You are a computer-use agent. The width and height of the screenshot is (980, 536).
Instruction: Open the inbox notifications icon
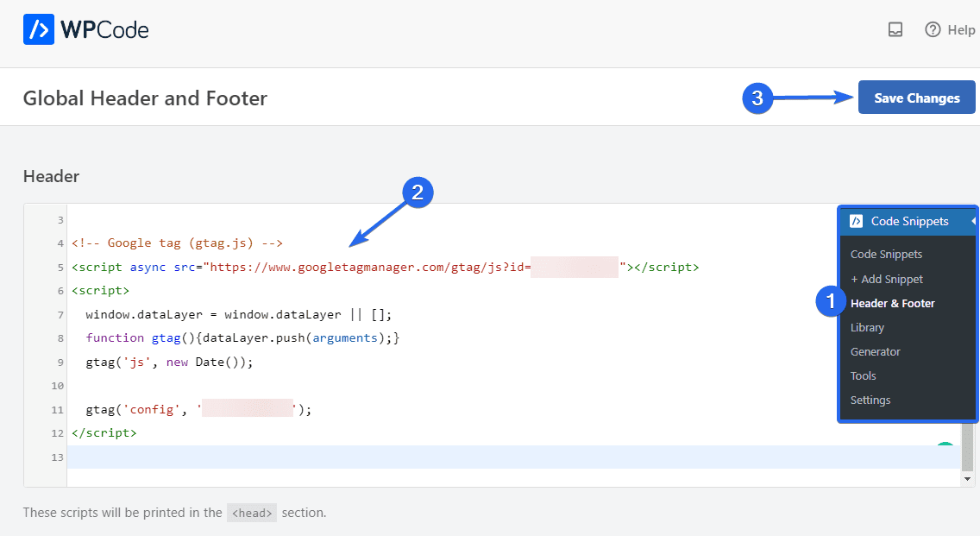click(895, 29)
